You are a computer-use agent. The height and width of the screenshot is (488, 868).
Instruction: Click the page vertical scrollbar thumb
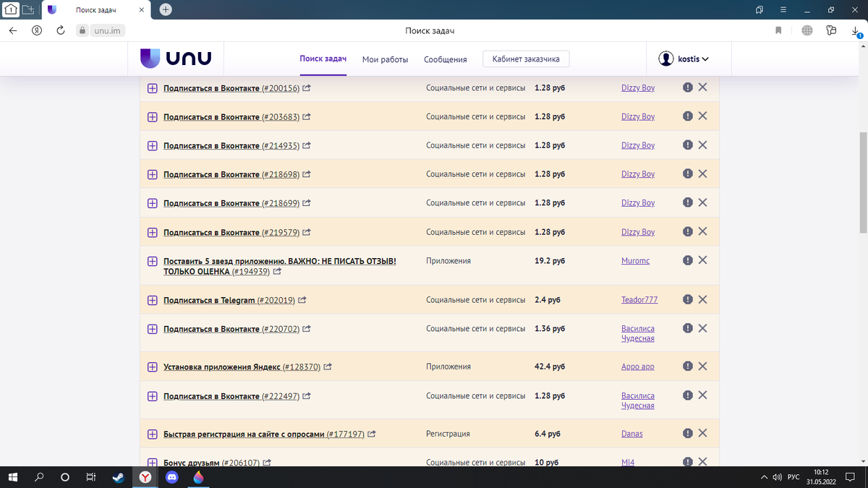click(x=863, y=182)
